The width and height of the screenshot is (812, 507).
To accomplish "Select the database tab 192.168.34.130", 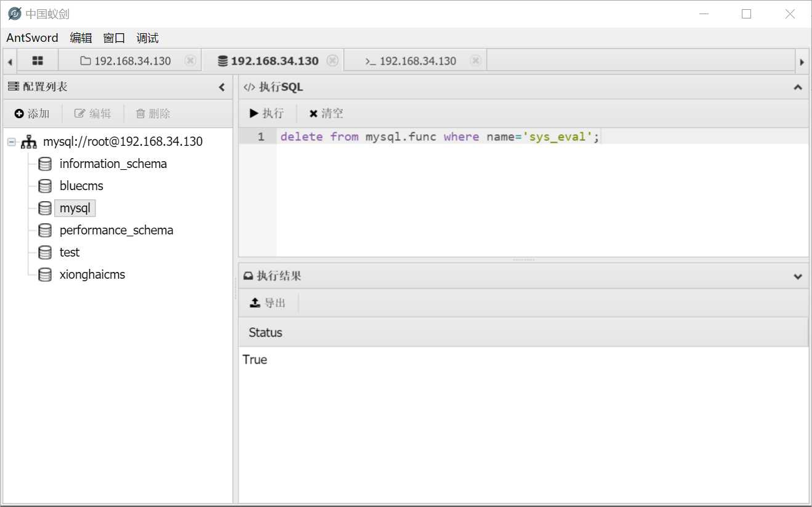I will click(268, 61).
